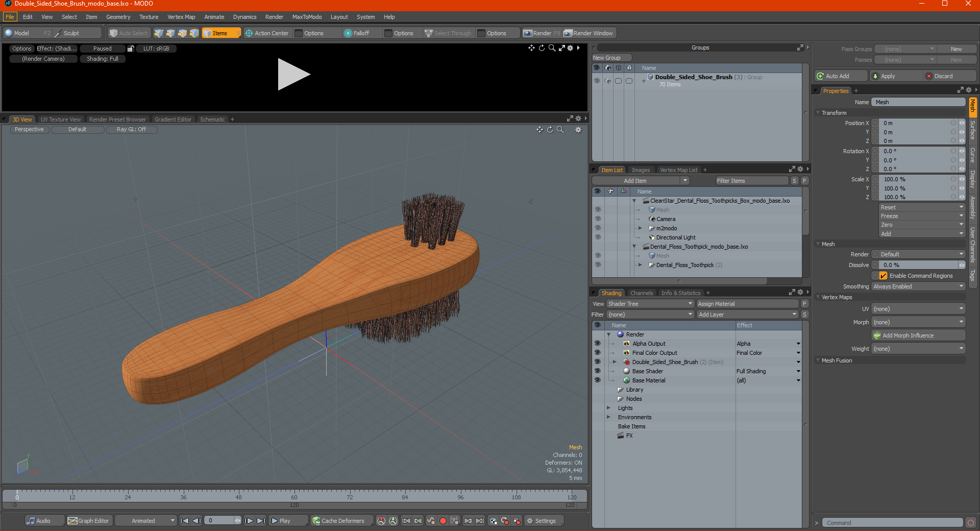Screen dimensions: 980x531
Task: Toggle the preview lock icon next to Paused
Action: [x=131, y=49]
